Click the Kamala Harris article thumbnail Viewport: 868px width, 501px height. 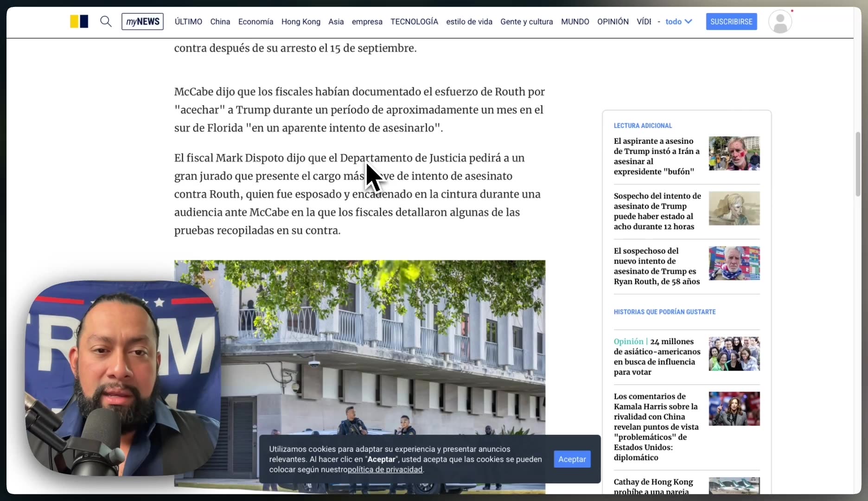[x=734, y=409]
